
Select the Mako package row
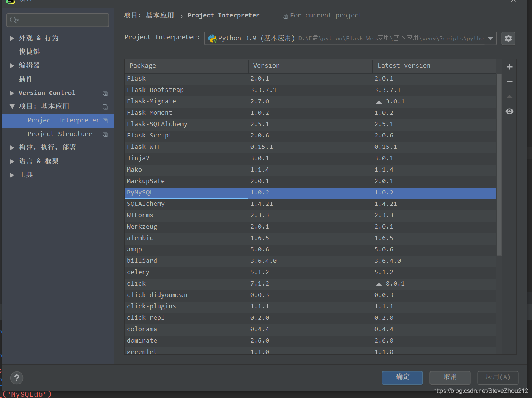pyautogui.click(x=311, y=170)
